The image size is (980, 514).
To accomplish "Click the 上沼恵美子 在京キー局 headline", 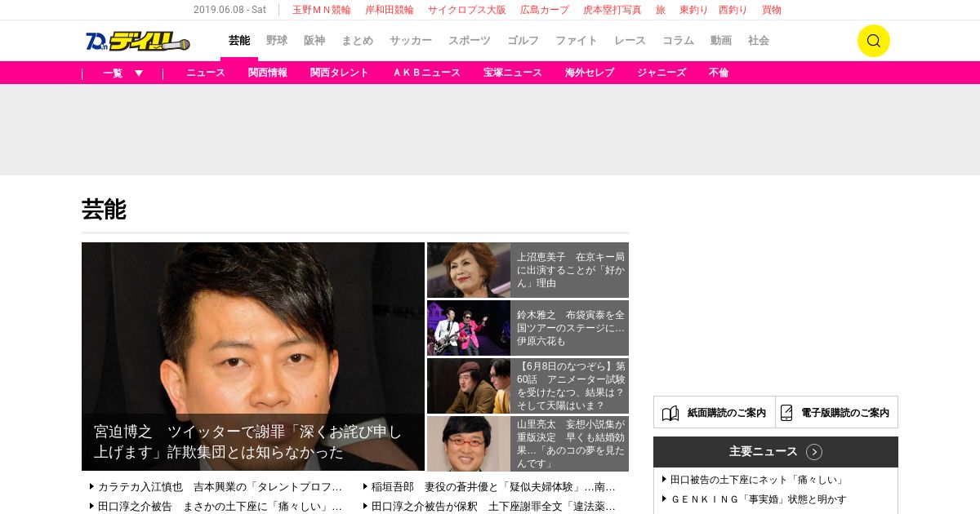I will coord(570,270).
